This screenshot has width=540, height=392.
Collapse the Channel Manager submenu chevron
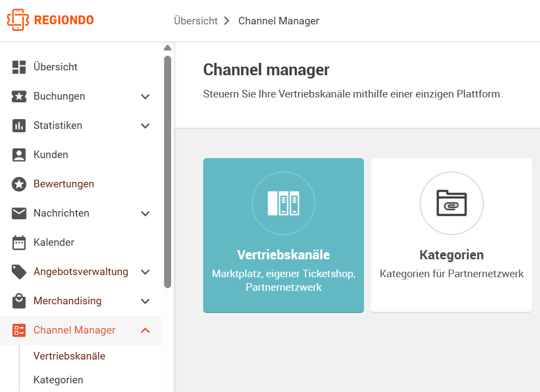coord(145,330)
